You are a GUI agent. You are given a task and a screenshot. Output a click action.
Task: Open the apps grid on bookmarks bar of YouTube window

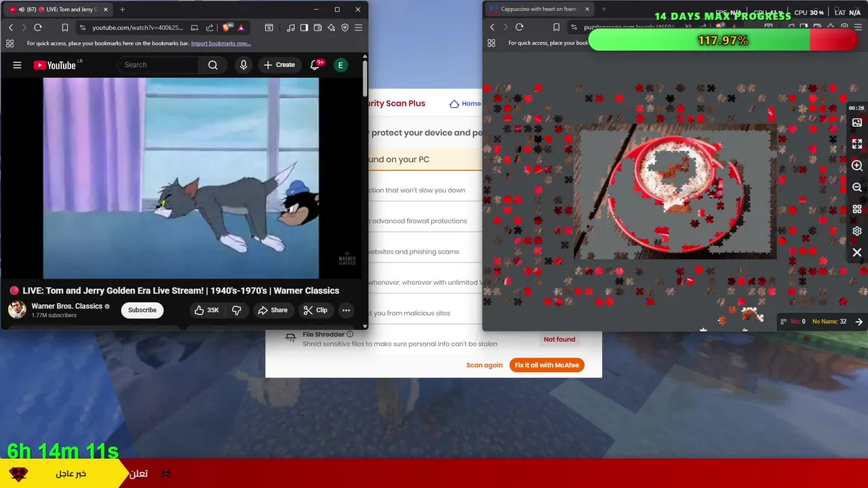coord(9,43)
